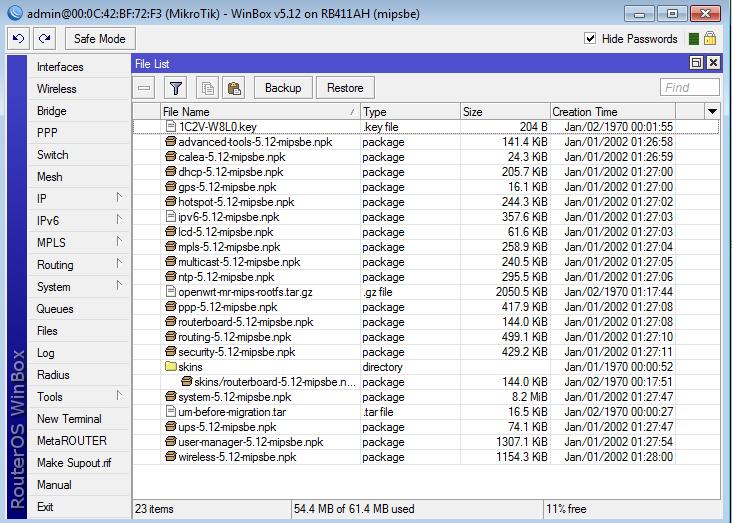The width and height of the screenshot is (732, 523).
Task: Open the Manual entry
Action: point(79,484)
